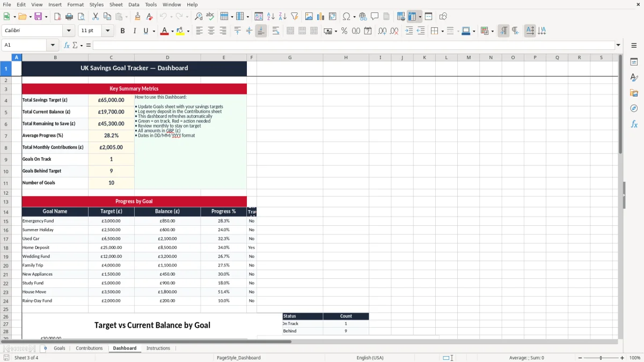The image size is (644, 362).
Task: Toggle Freeze Rows and Columns
Action: (412, 17)
